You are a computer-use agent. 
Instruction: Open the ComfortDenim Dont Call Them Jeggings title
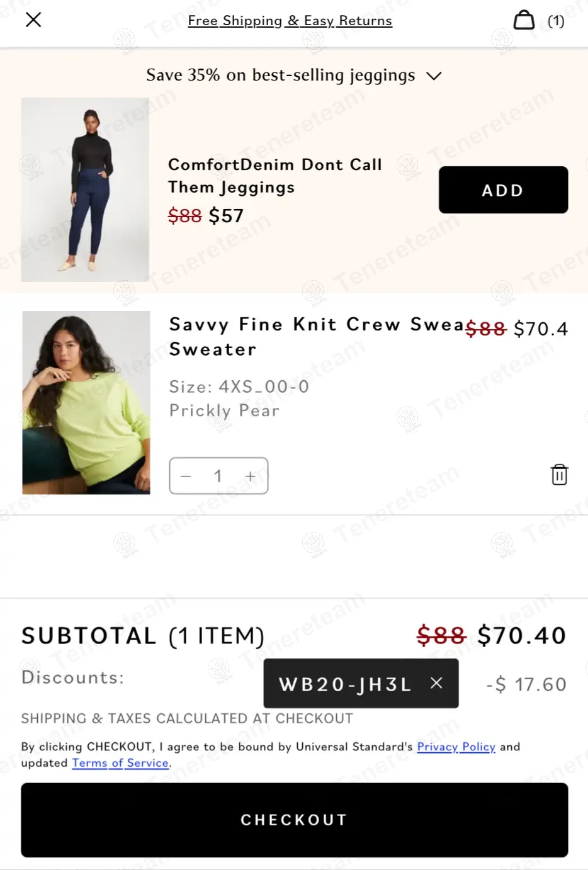274,176
